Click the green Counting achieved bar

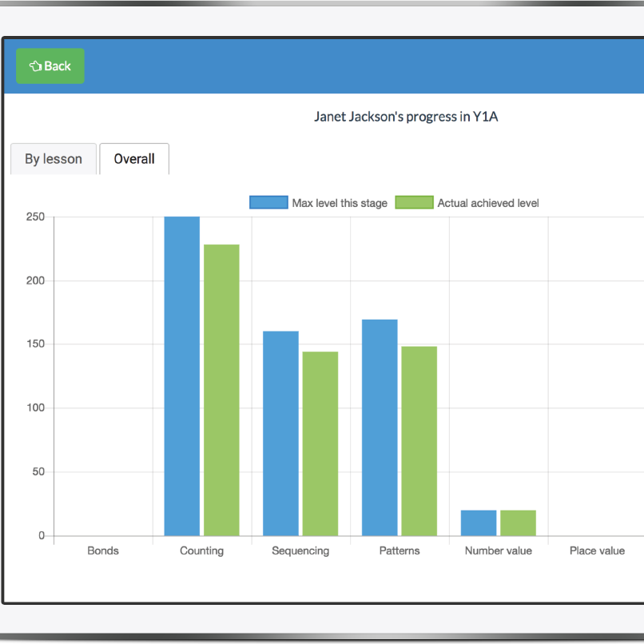pyautogui.click(x=221, y=390)
